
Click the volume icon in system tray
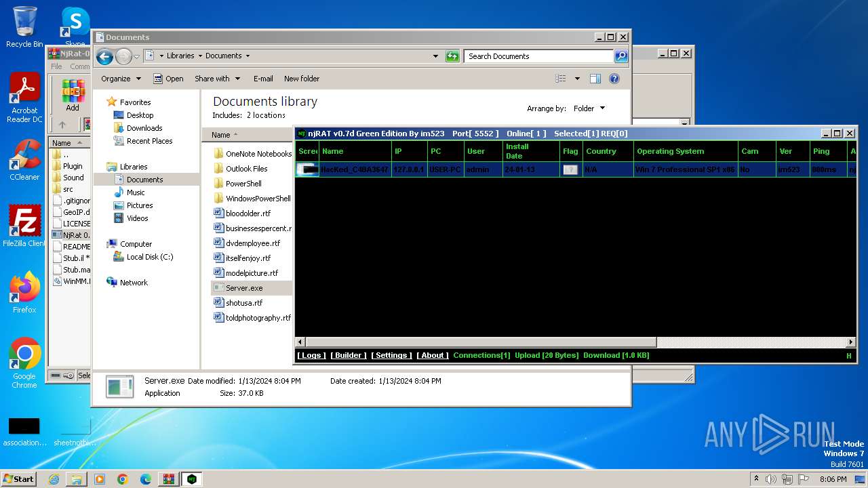770,479
